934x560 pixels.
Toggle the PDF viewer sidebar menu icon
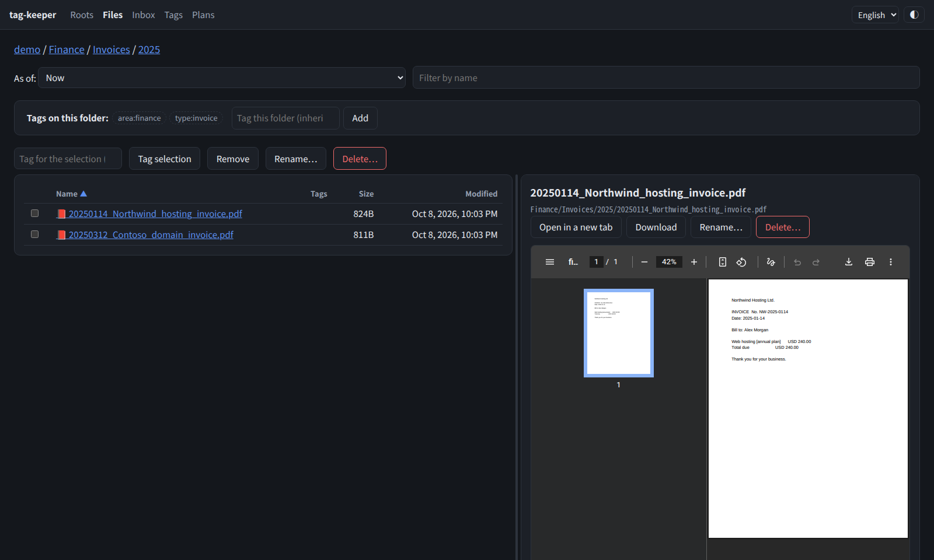pyautogui.click(x=550, y=262)
